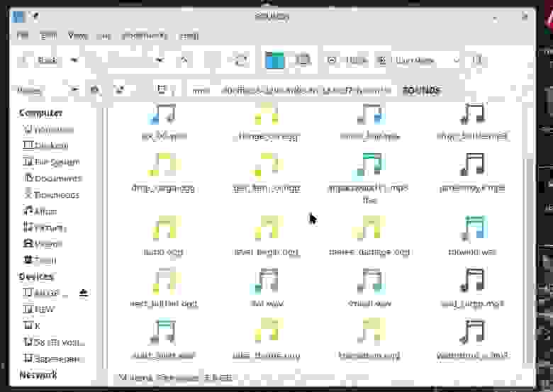Open Videos in the sidebar

pyautogui.click(x=43, y=244)
